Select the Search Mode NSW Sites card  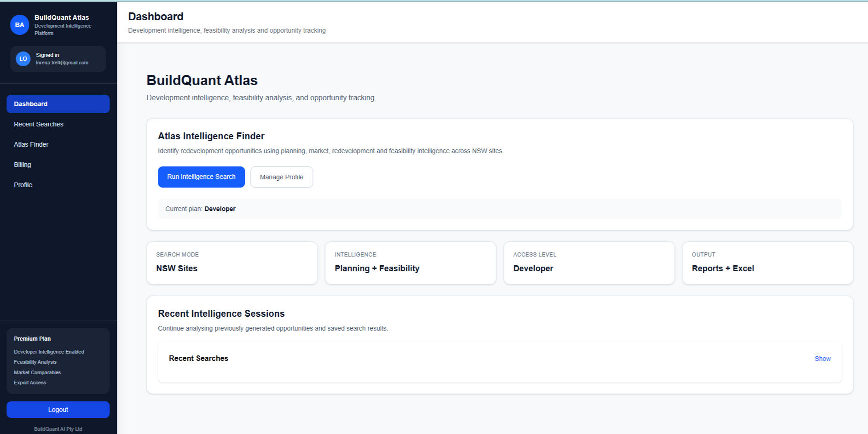[x=232, y=263]
